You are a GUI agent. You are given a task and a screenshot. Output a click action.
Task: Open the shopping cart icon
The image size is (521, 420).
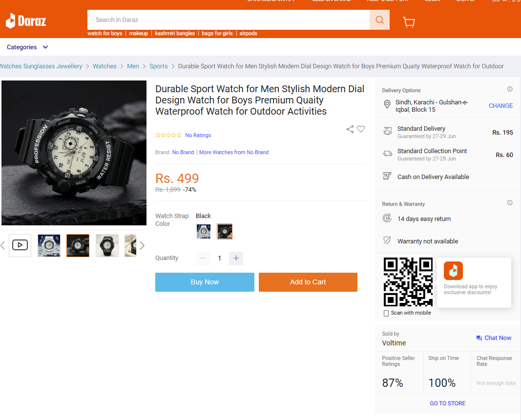[409, 22]
